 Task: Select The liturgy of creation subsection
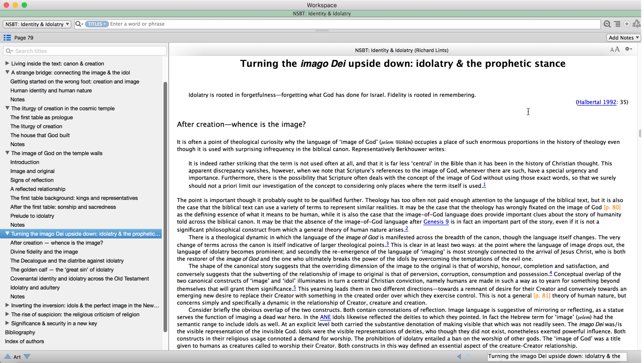(36, 126)
